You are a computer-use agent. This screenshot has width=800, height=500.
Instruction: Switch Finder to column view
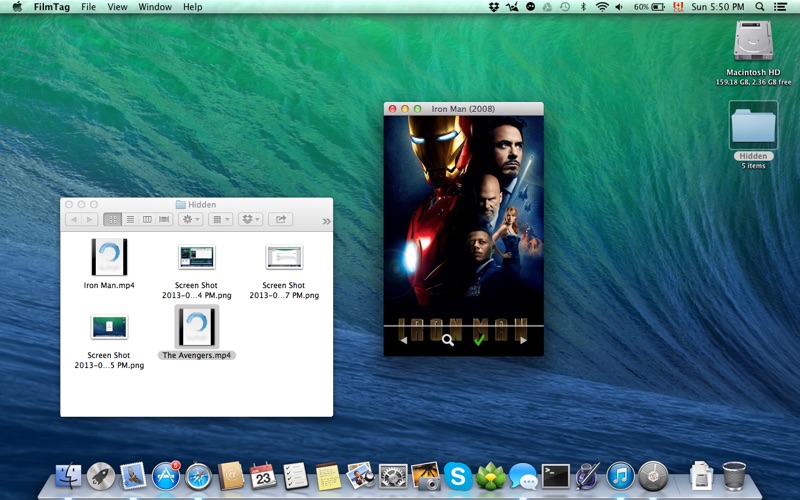click(147, 219)
